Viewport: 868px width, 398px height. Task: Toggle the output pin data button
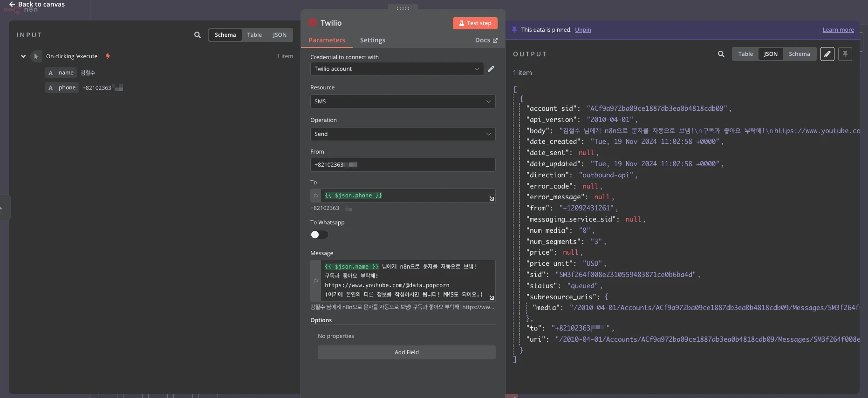tap(845, 54)
